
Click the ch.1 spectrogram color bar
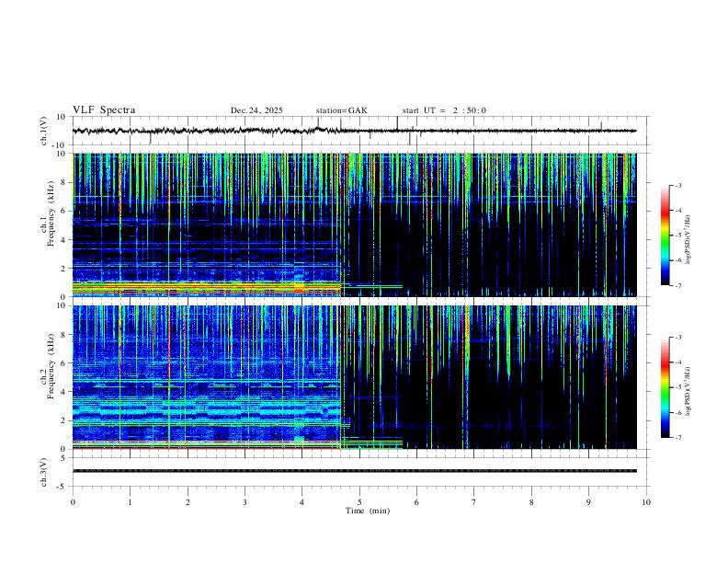(665, 236)
